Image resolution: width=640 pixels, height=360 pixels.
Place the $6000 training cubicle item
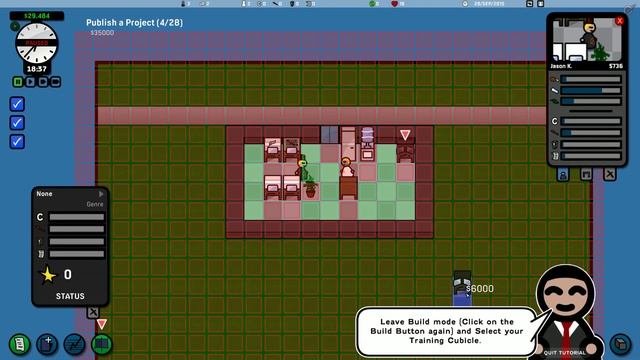(x=462, y=288)
